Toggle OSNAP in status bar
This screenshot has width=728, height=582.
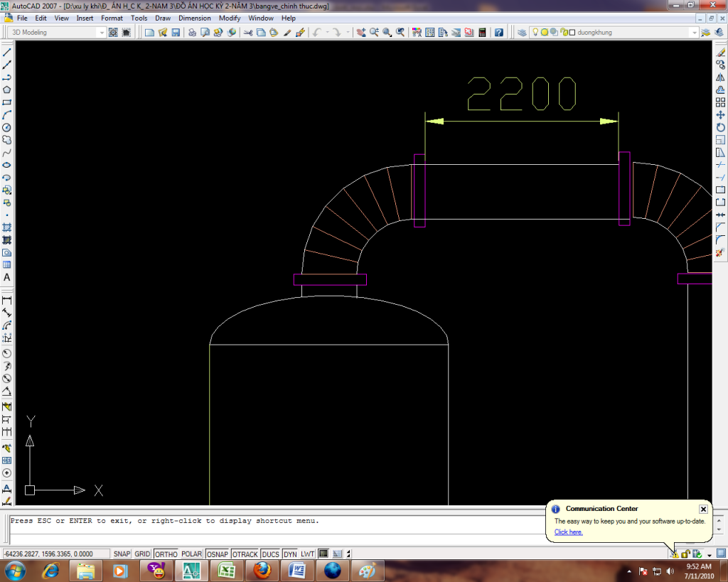click(x=218, y=554)
